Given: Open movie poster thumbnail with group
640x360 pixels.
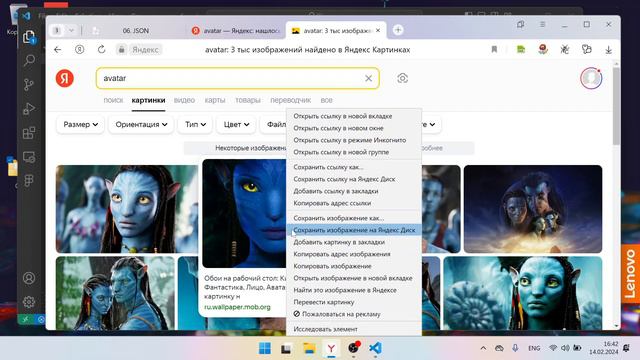Looking at the screenshot, I should click(x=533, y=209).
